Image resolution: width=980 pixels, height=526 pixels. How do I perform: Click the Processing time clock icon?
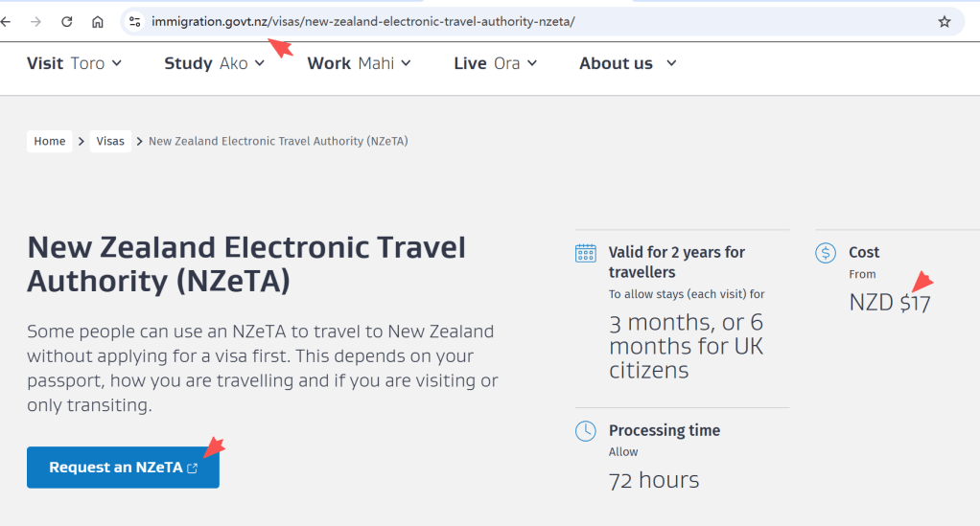(x=585, y=431)
